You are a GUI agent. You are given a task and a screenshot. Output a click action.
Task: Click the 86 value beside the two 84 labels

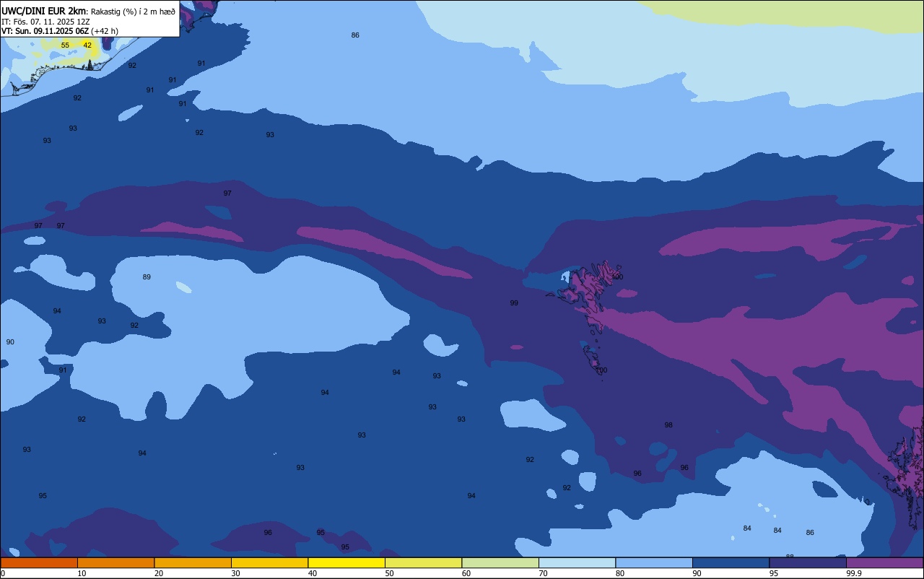point(810,533)
